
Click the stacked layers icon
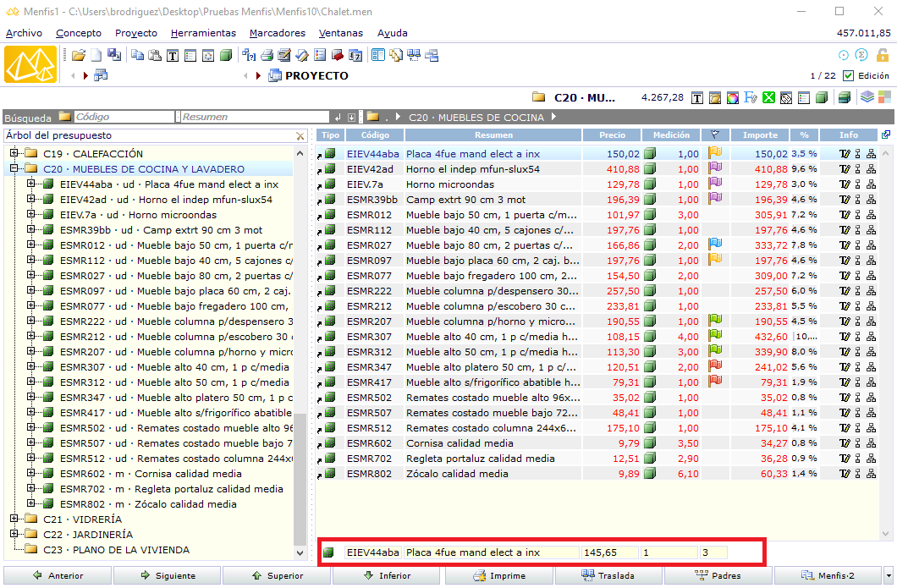tap(867, 97)
